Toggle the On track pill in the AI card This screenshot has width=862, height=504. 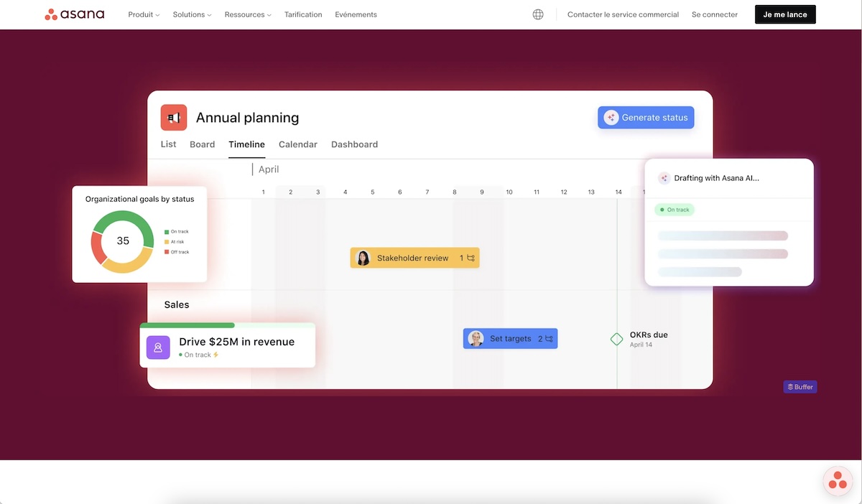674,209
